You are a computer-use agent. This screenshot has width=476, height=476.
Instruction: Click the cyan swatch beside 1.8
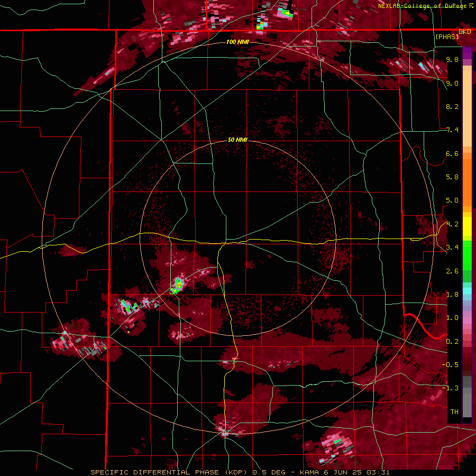[x=467, y=291]
